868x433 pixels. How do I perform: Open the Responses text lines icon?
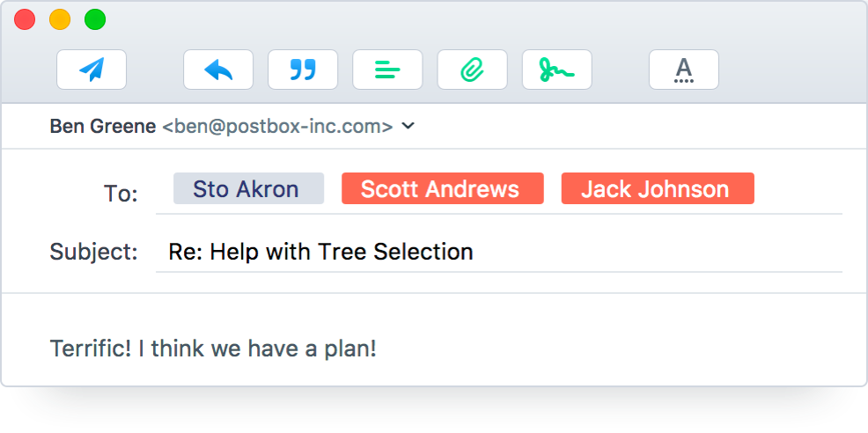click(387, 70)
